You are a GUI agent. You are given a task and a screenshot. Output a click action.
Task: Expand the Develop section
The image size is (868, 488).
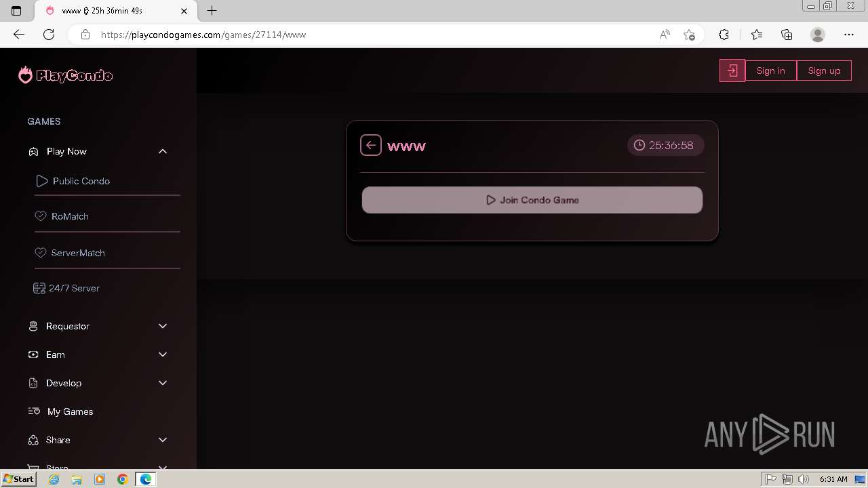pos(163,383)
